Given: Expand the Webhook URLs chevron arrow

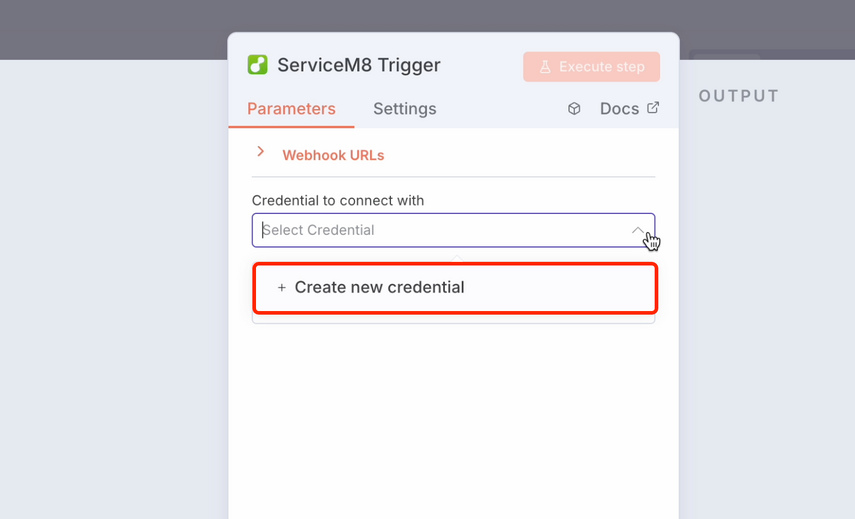Looking at the screenshot, I should coord(261,152).
